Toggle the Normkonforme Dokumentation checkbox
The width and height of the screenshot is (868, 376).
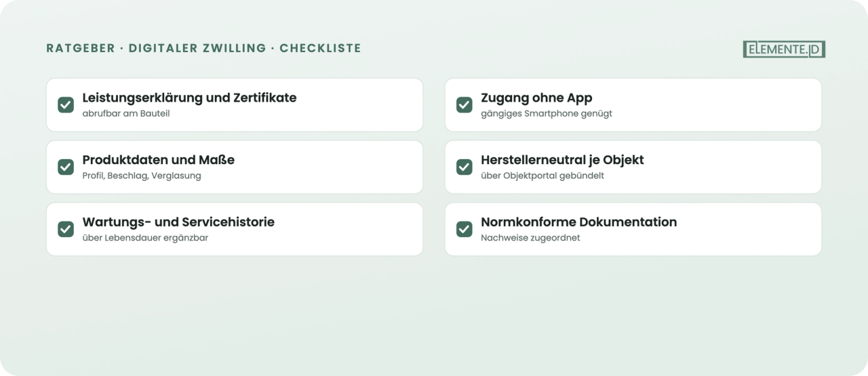pos(465,230)
